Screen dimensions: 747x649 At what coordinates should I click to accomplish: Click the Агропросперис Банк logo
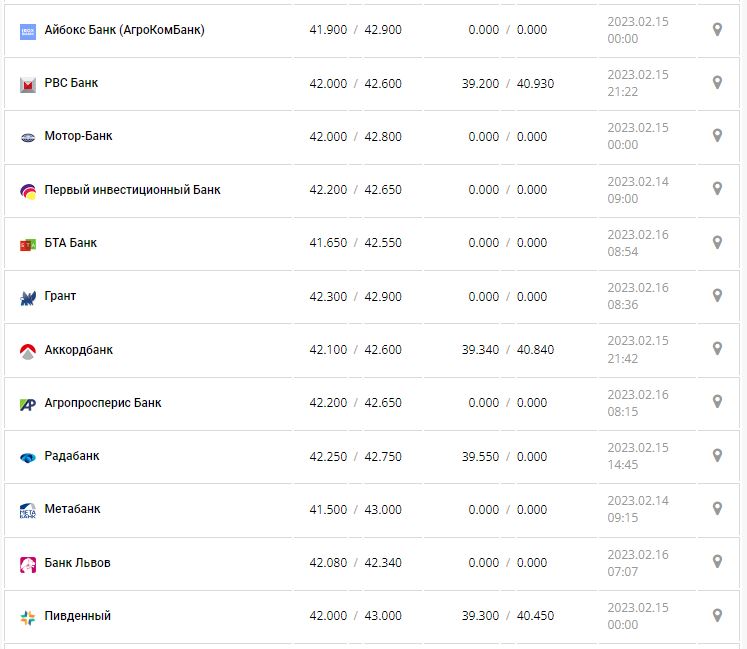pyautogui.click(x=28, y=404)
